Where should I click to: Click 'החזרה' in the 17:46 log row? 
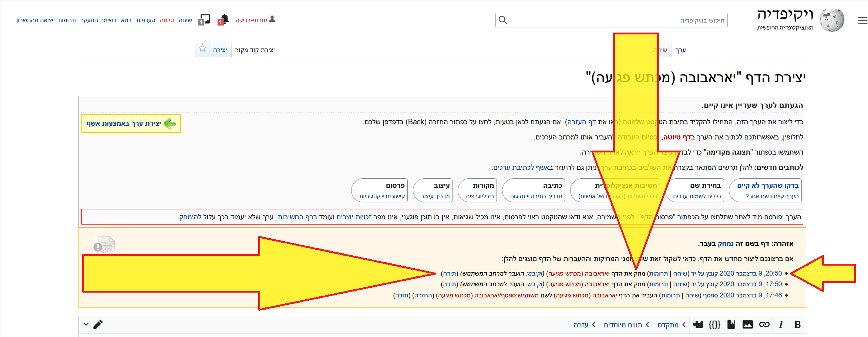[423, 296]
